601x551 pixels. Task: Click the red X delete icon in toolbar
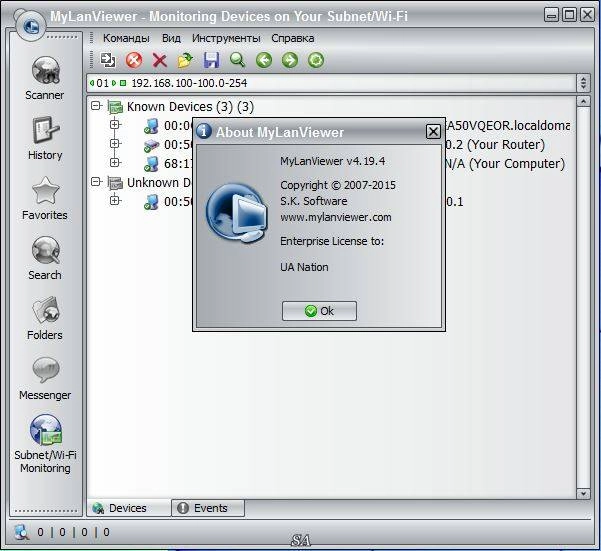[x=159, y=60]
